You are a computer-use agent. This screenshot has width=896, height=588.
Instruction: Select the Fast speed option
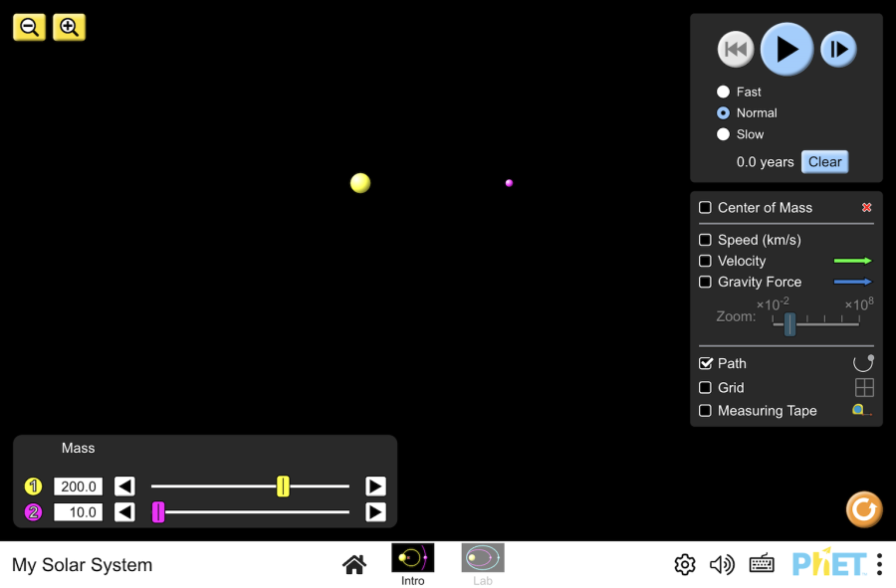coord(724,92)
